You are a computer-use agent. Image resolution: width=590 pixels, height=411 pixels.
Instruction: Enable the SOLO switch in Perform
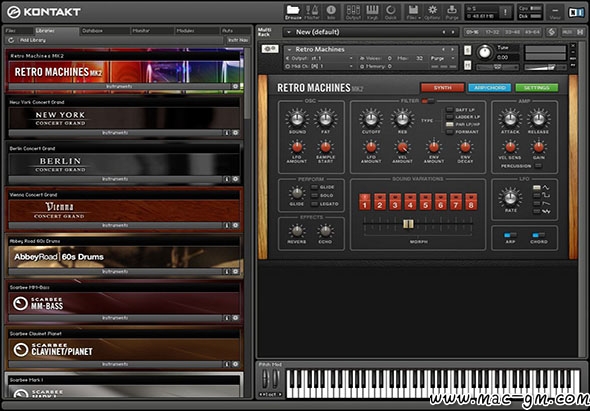(x=314, y=195)
